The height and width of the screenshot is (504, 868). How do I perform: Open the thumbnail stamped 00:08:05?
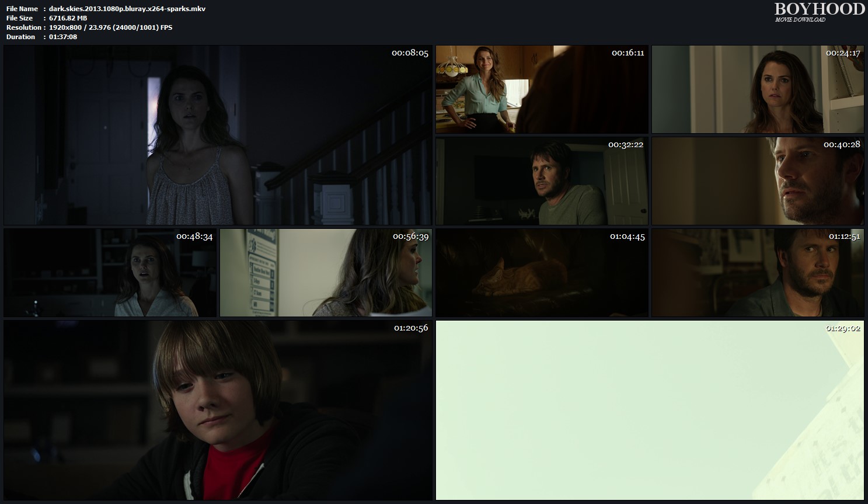[218, 135]
